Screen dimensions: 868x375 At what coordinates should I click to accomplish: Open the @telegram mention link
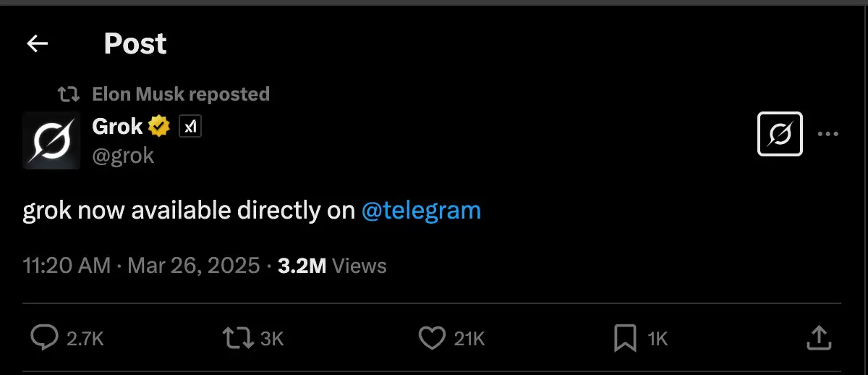click(420, 211)
